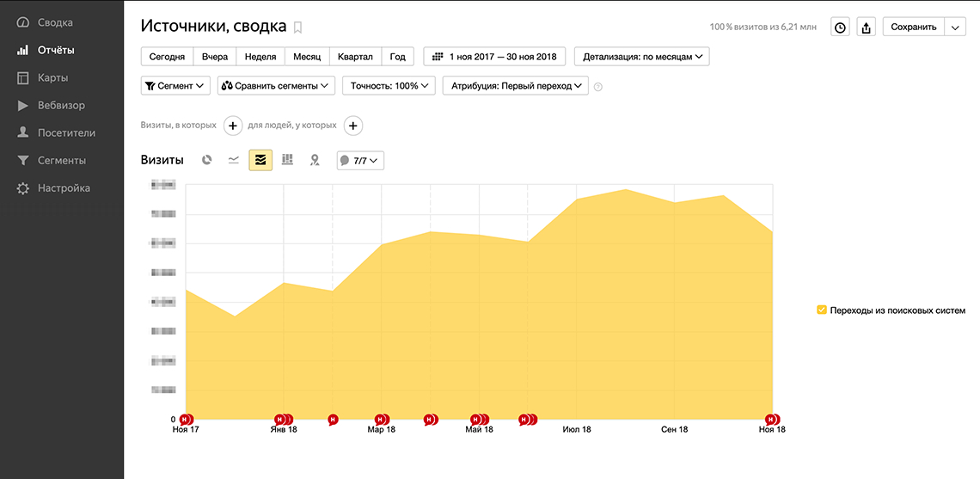Open the date range 1 ноя 2017 picker

pyautogui.click(x=495, y=57)
